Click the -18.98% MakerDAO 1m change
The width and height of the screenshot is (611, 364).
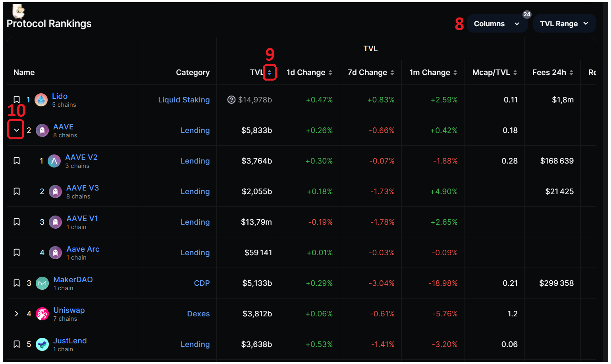click(x=443, y=283)
